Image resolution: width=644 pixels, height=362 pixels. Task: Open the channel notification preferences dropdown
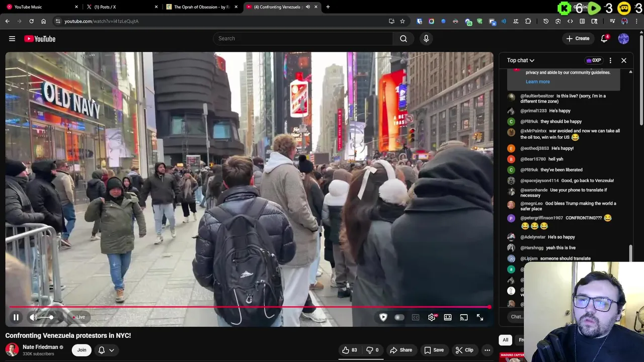106,350
